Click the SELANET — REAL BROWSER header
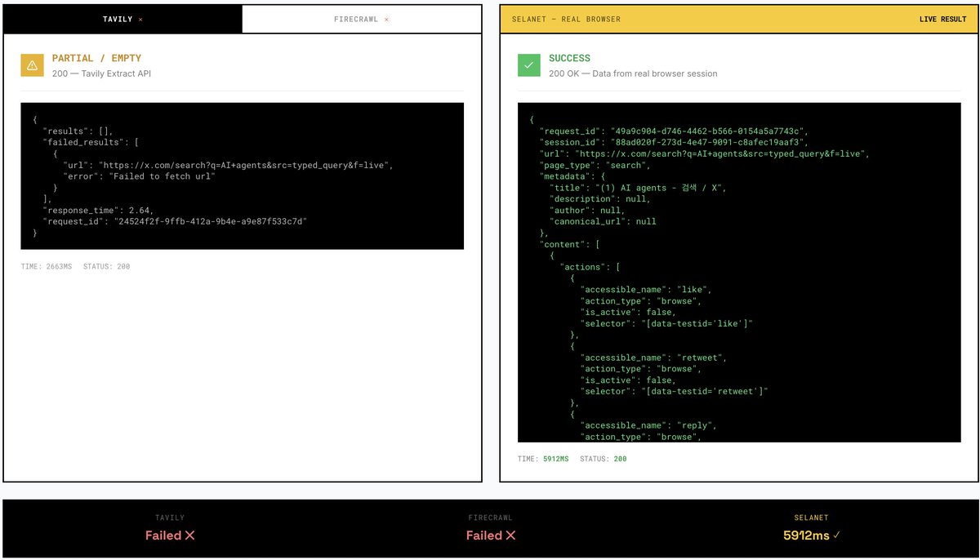 568,19
